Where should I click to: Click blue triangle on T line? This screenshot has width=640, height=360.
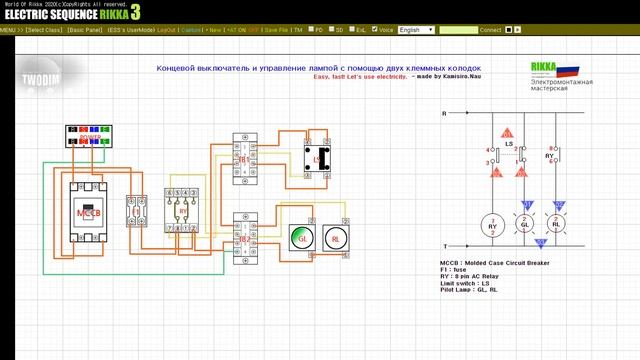tap(541, 244)
